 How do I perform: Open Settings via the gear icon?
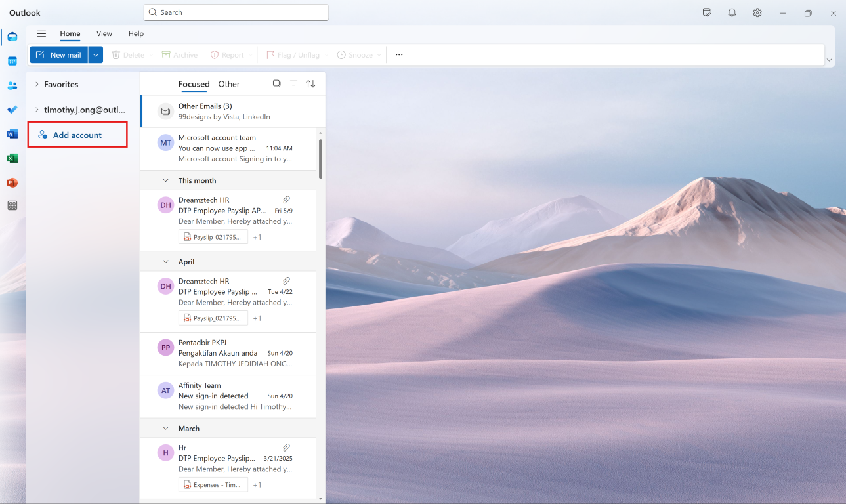pos(757,12)
